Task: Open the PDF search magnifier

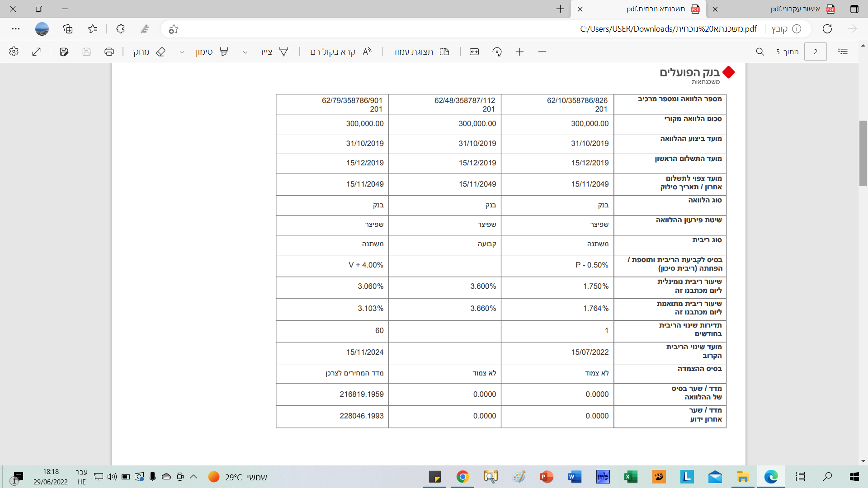Action: (760, 52)
